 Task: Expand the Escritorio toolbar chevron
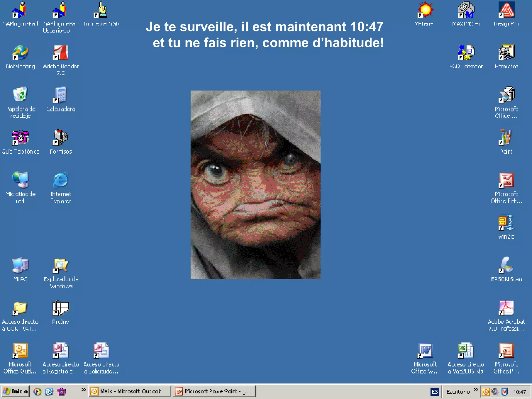[x=475, y=390]
